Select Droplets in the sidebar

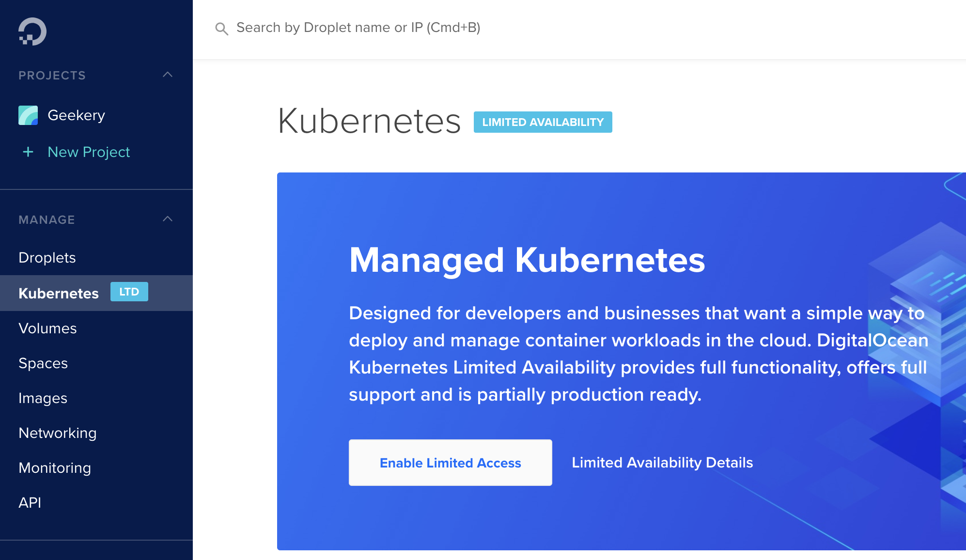(x=47, y=257)
